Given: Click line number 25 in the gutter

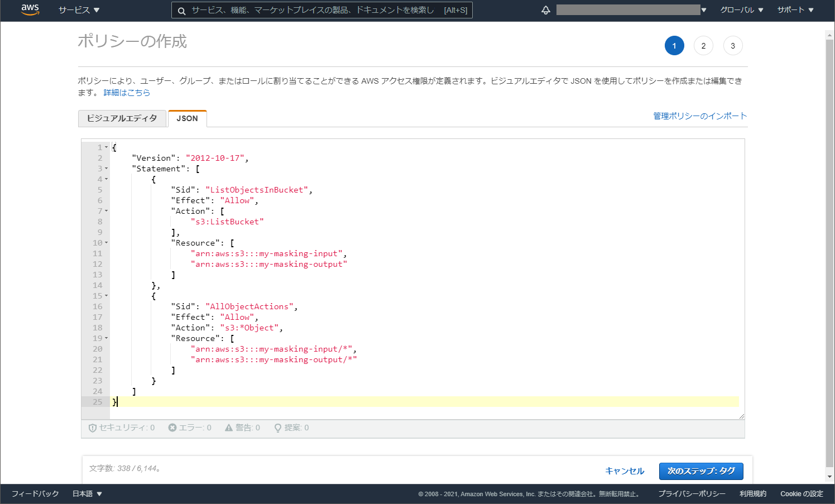Looking at the screenshot, I should coord(98,402).
